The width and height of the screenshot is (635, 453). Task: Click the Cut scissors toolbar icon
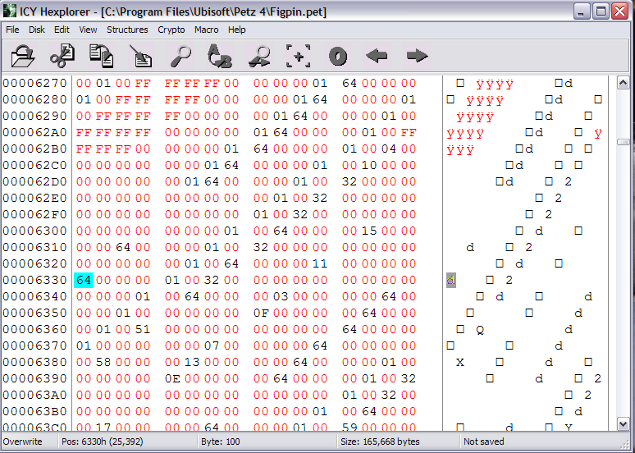point(62,55)
